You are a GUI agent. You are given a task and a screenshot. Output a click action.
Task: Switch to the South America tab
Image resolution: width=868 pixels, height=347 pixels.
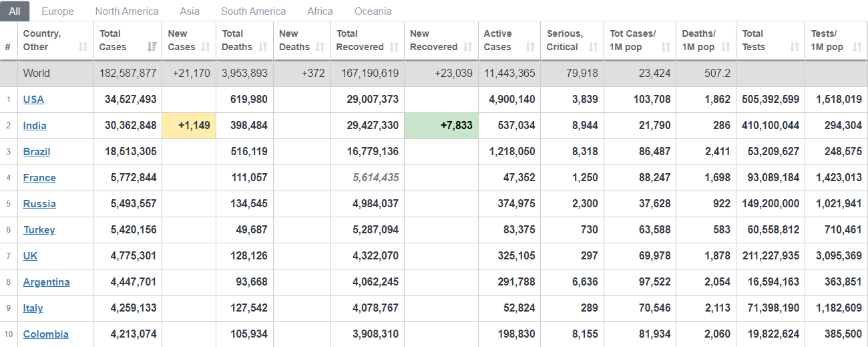[253, 11]
